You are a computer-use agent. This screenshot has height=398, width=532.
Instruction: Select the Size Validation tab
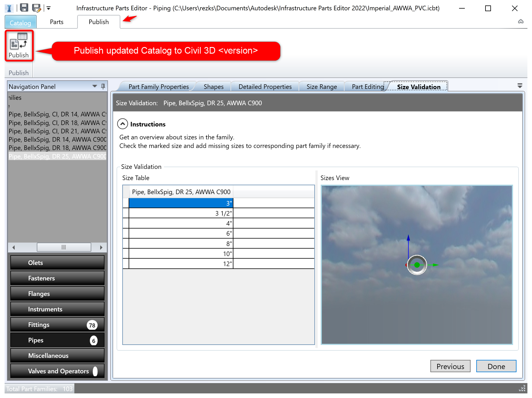click(419, 87)
